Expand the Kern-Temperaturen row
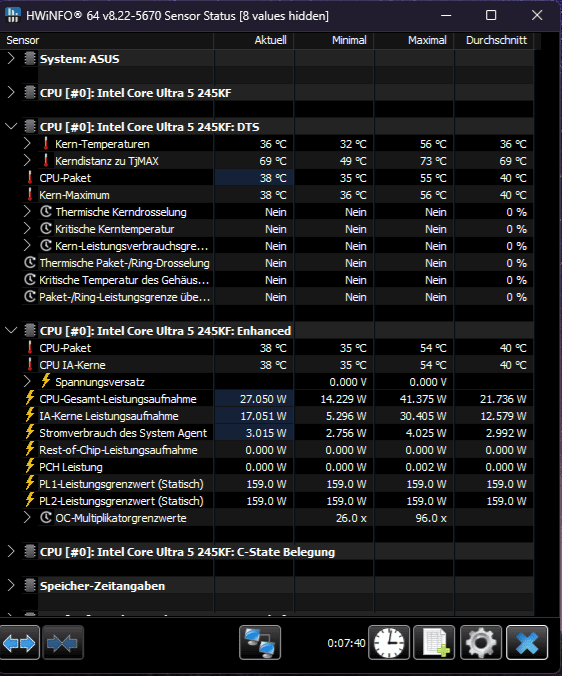Screen dimensions: 562x676 point(27,143)
